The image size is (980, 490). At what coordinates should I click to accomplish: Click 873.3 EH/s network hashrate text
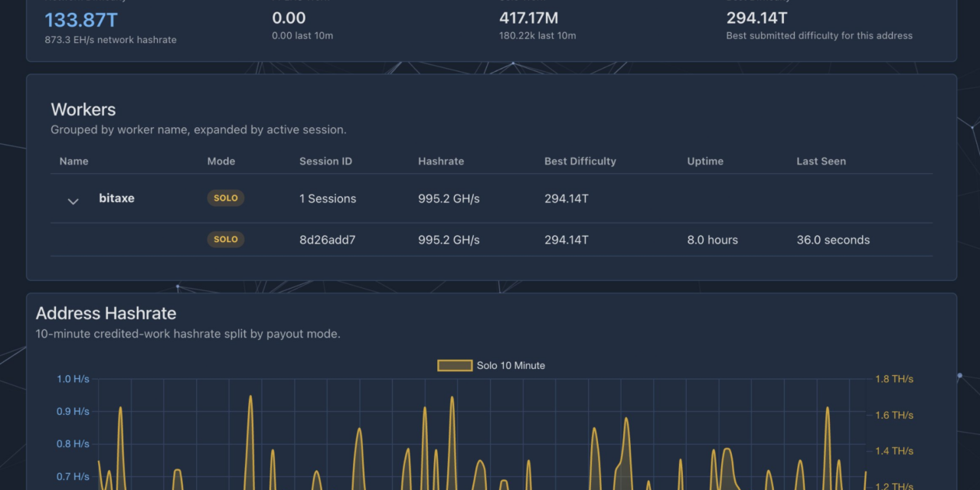point(110,39)
